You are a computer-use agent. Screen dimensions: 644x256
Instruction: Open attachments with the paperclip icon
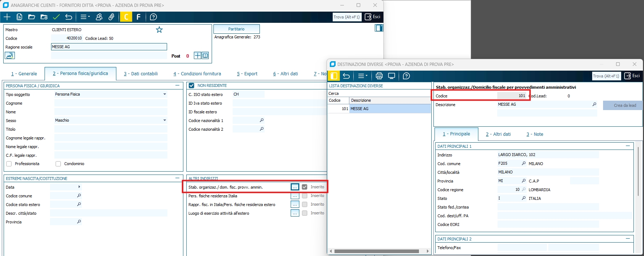[111, 17]
